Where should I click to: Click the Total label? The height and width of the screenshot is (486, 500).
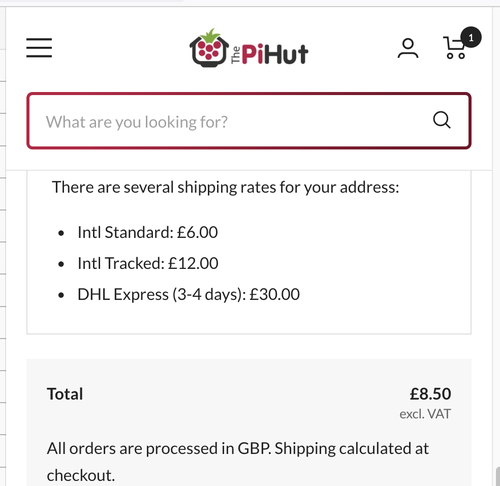click(65, 394)
